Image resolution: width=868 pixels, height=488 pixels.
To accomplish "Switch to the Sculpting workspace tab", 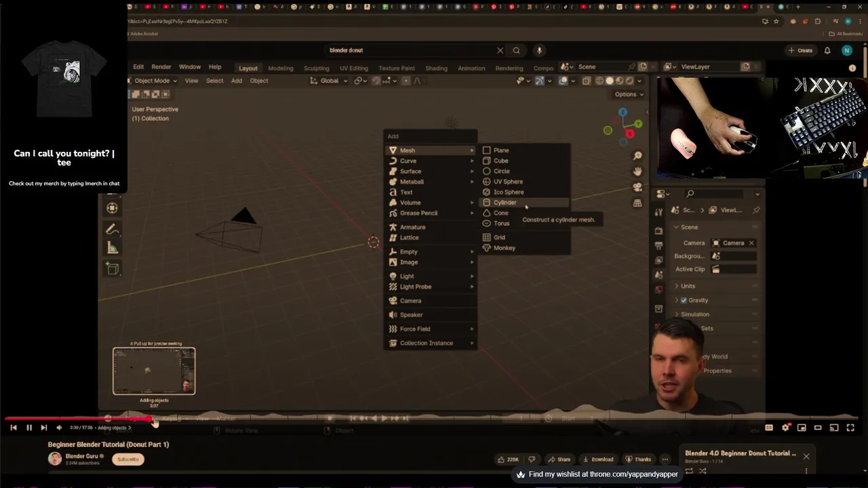I will (316, 68).
